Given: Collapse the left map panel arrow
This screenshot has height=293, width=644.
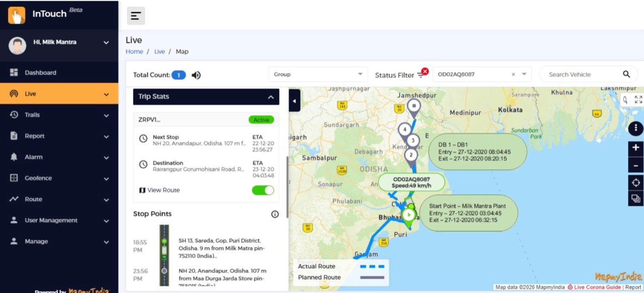Looking at the screenshot, I should pyautogui.click(x=294, y=101).
